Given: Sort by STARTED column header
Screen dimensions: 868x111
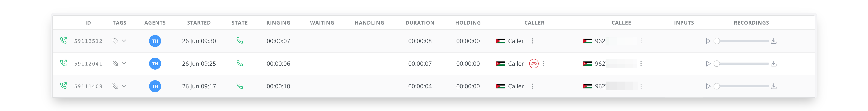Looking at the screenshot, I should [x=199, y=23].
